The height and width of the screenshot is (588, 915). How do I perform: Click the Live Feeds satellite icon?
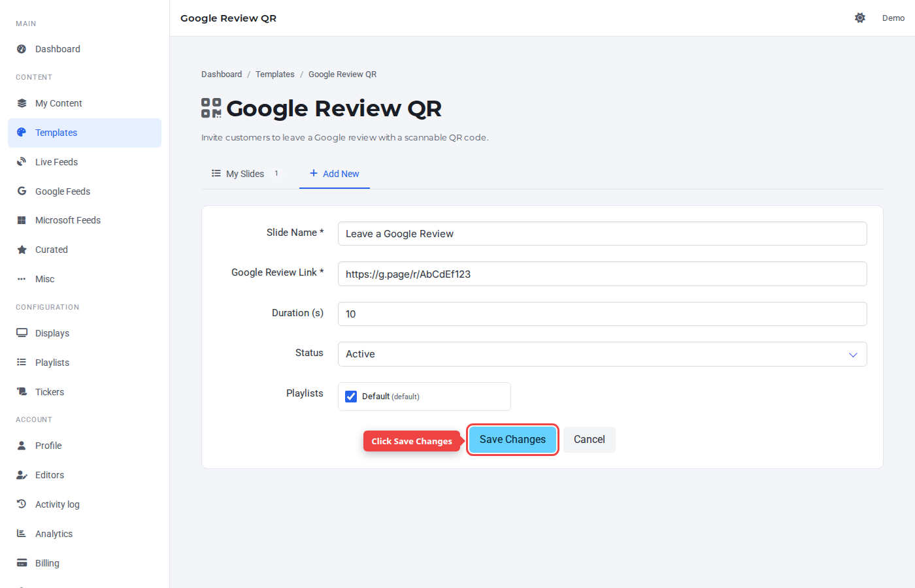(22, 162)
